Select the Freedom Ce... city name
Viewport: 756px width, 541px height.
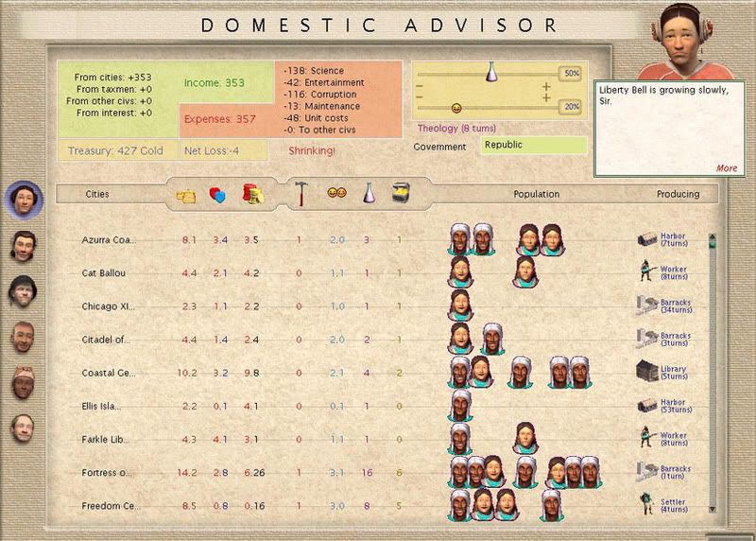[x=111, y=506]
